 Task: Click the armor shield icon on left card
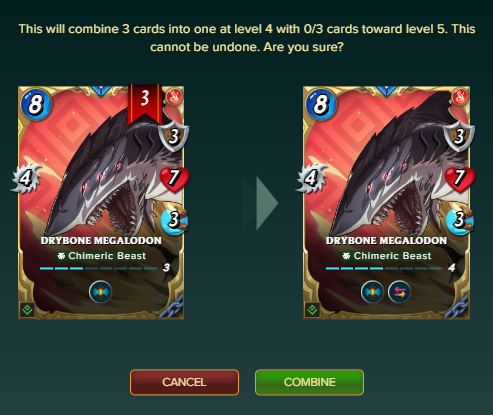pyautogui.click(x=174, y=136)
